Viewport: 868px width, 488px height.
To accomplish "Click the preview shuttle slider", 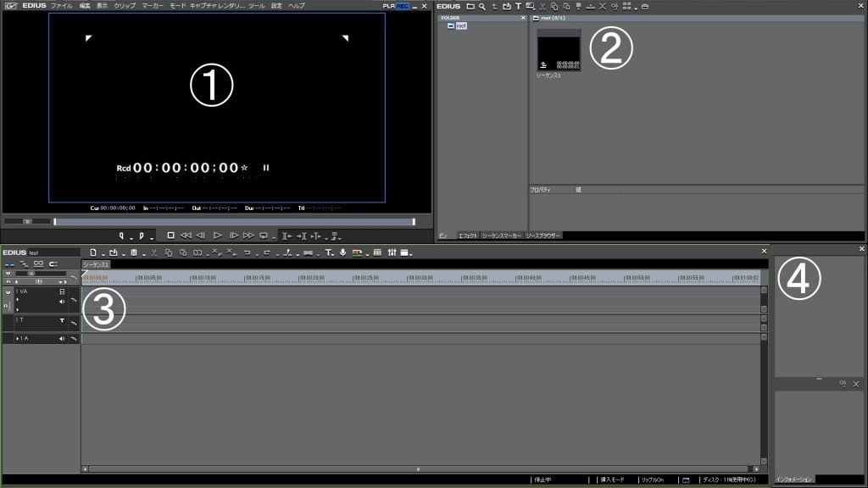I will pyautogui.click(x=27, y=221).
